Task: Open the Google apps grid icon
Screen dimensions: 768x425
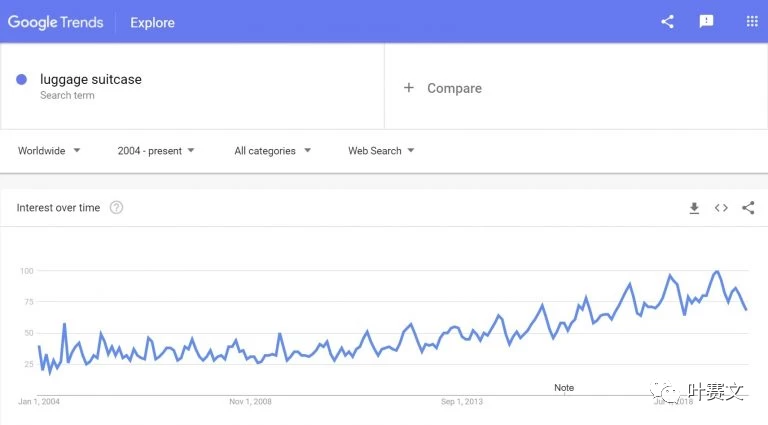Action: 752,22
